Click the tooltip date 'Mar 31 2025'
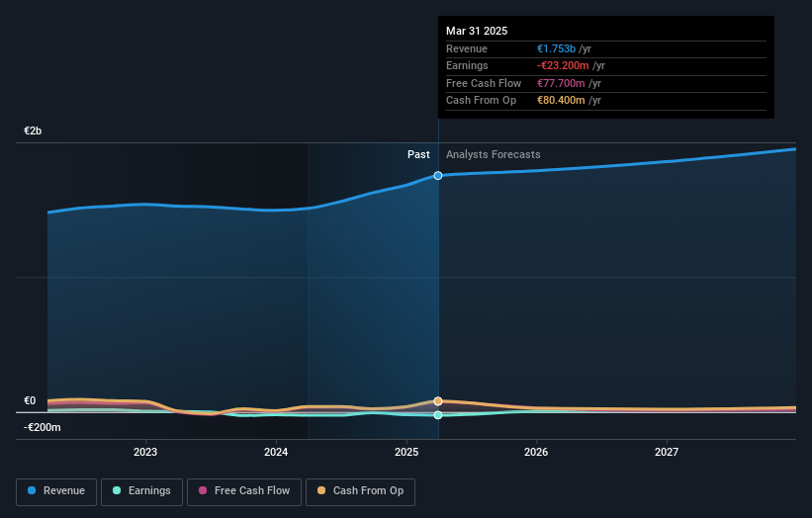 coord(477,31)
